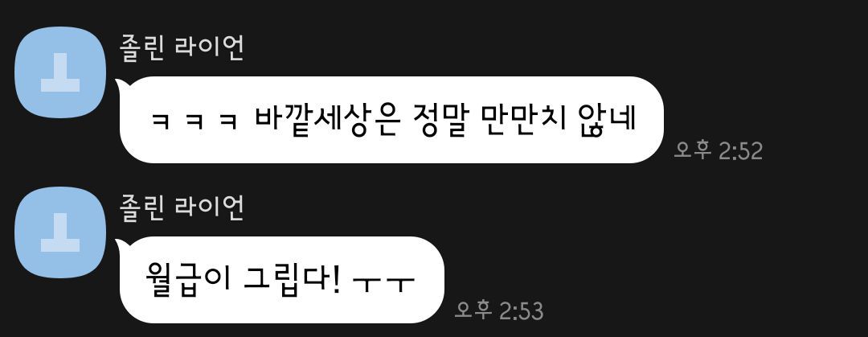The height and width of the screenshot is (337, 868).
Task: Click the word 그립다! in the second message
Action: [x=292, y=278]
